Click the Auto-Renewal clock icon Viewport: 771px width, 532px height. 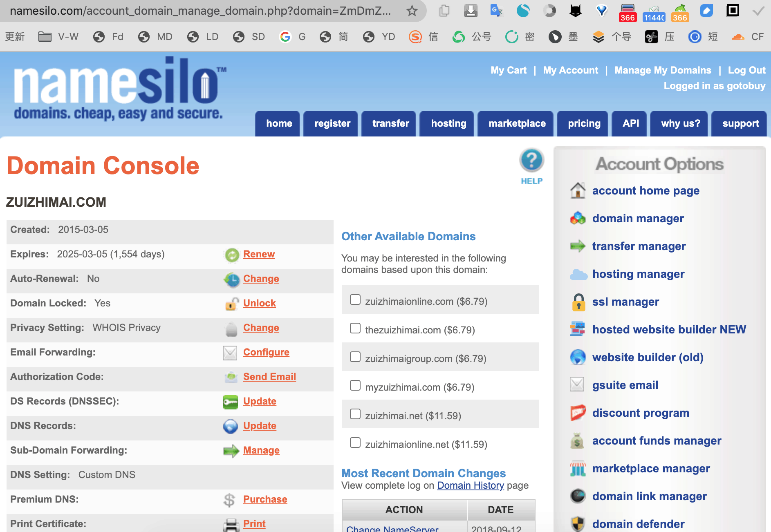231,279
